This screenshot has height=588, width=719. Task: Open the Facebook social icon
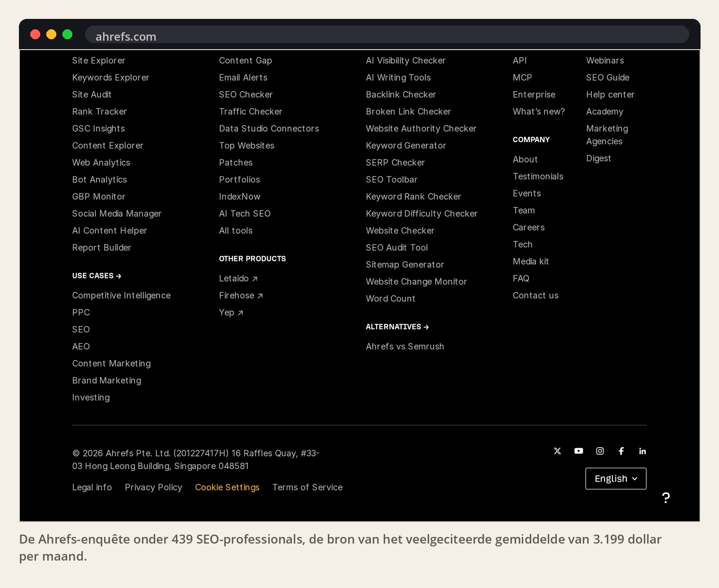(621, 451)
